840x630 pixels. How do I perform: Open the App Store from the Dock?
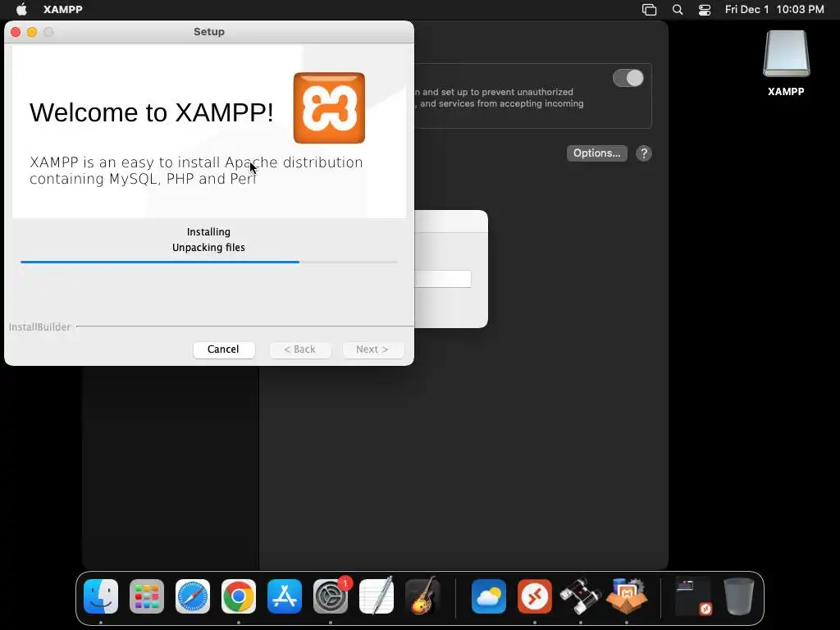(285, 596)
